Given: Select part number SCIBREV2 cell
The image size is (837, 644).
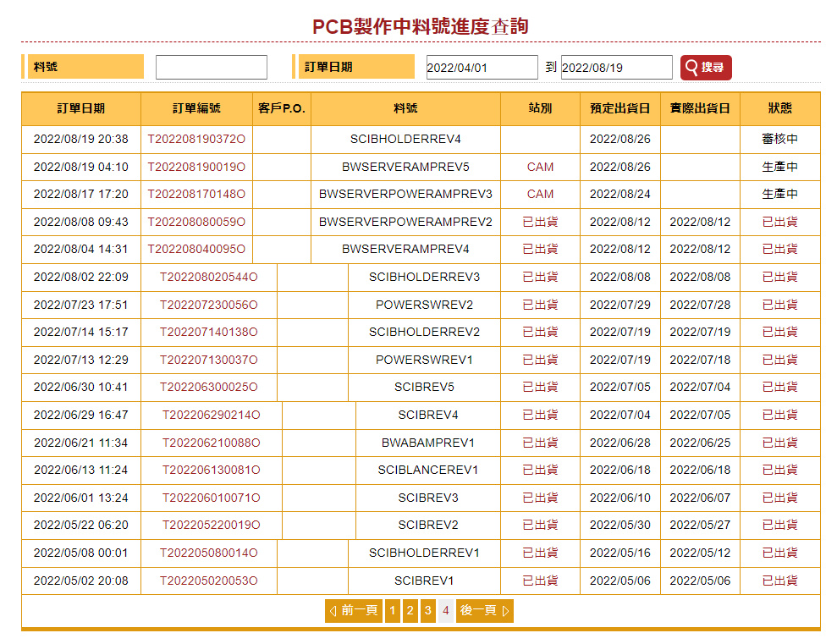Looking at the screenshot, I should pos(428,525).
